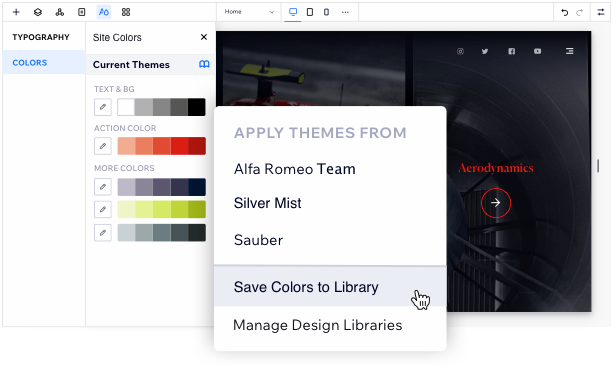
Task: Choose Manage Design Libraries
Action: pyautogui.click(x=318, y=325)
